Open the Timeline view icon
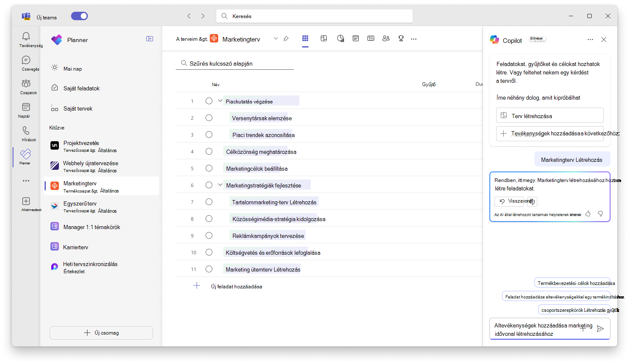Viewport: 629px width, 364px height. pyautogui.click(x=371, y=38)
